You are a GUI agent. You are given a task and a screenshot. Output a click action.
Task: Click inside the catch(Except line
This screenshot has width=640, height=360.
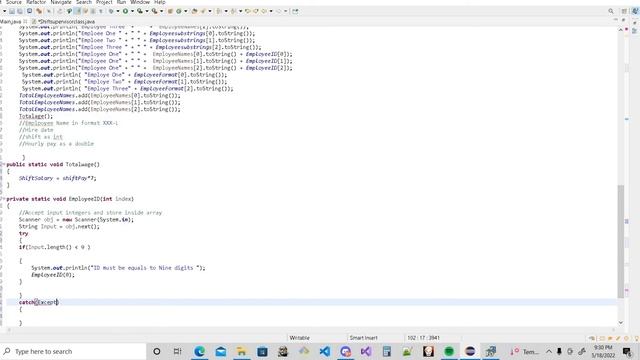click(x=39, y=302)
